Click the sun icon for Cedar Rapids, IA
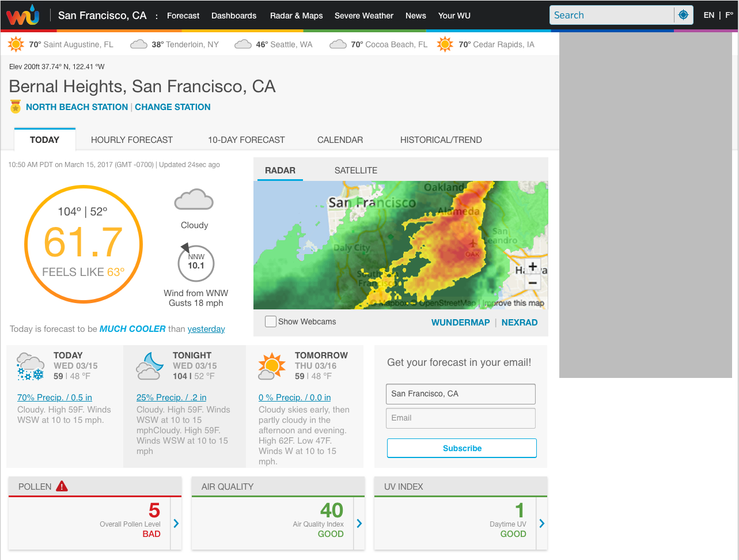The height and width of the screenshot is (560, 739). (445, 44)
